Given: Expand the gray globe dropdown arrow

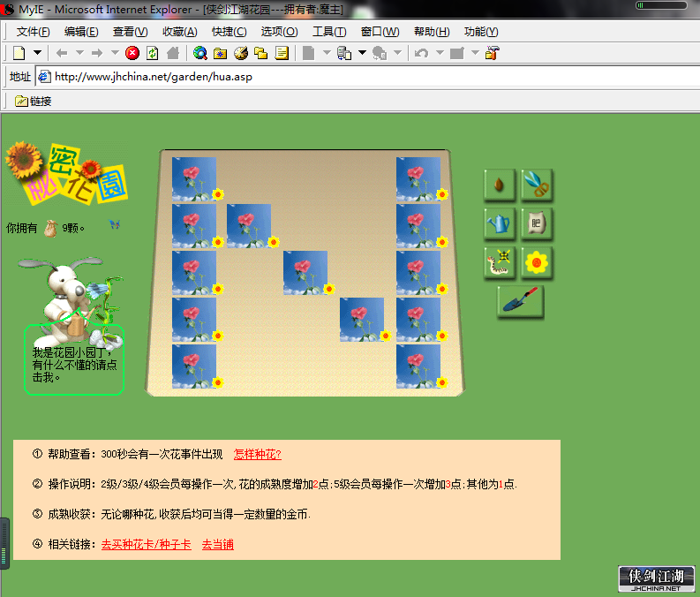Looking at the screenshot, I should coord(398,53).
